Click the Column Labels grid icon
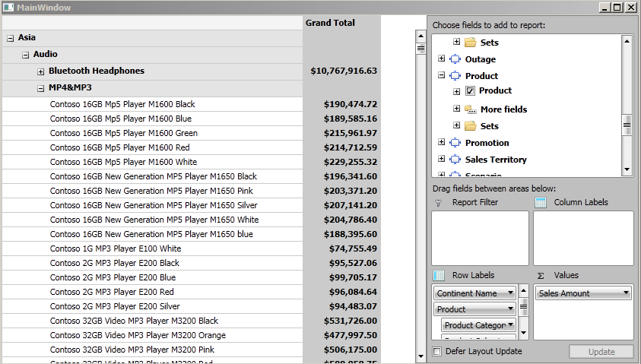Screen dimensions: 641x364 coord(541,203)
